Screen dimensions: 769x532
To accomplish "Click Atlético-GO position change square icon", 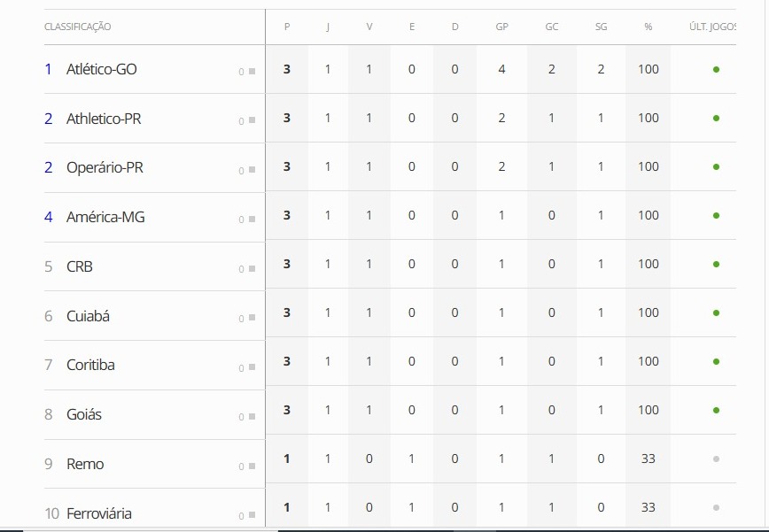I will 252,72.
